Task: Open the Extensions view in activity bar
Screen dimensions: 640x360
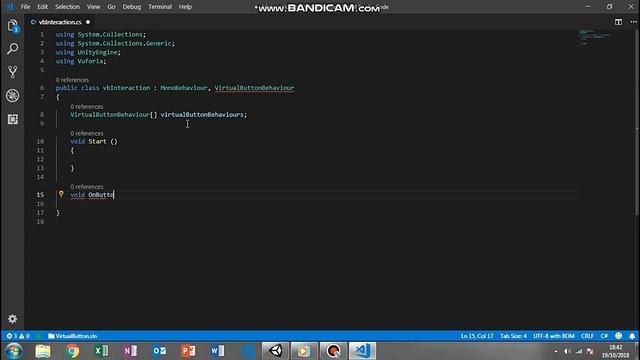Action: tap(13, 119)
